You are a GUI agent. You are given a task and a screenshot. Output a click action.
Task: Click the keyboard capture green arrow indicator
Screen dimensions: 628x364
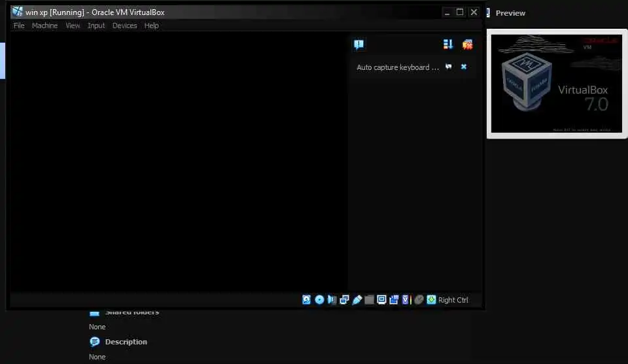[x=431, y=299]
